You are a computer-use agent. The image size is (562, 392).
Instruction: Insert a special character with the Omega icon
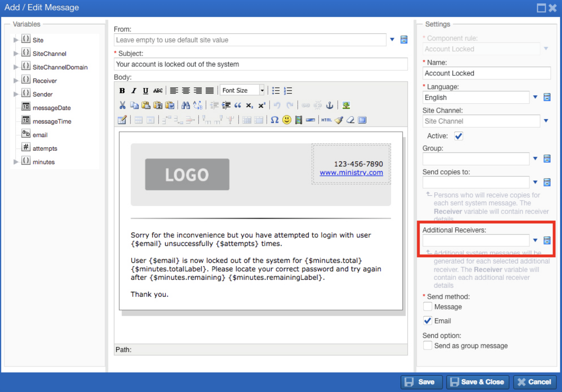(275, 120)
